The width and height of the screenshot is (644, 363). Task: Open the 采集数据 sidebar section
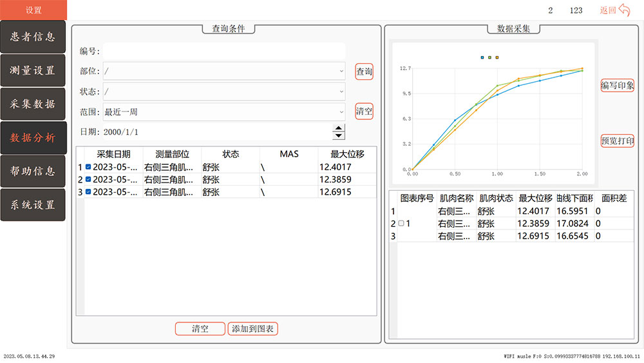point(33,104)
